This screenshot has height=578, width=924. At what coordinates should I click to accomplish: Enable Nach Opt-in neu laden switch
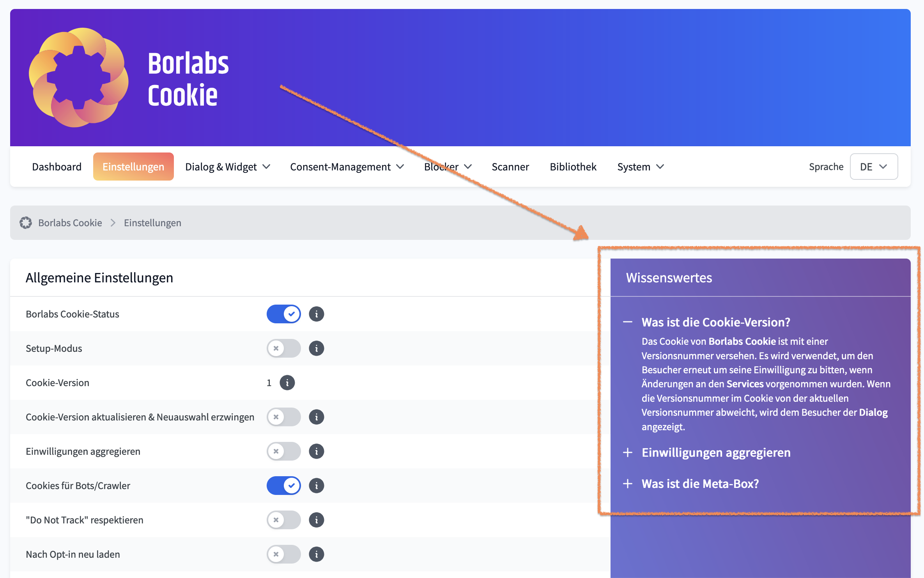284,554
